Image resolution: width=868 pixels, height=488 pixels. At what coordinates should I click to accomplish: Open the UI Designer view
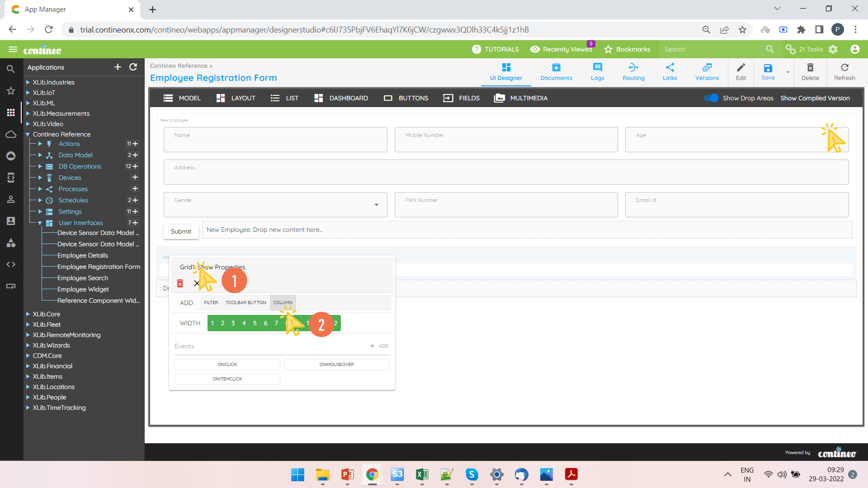506,71
